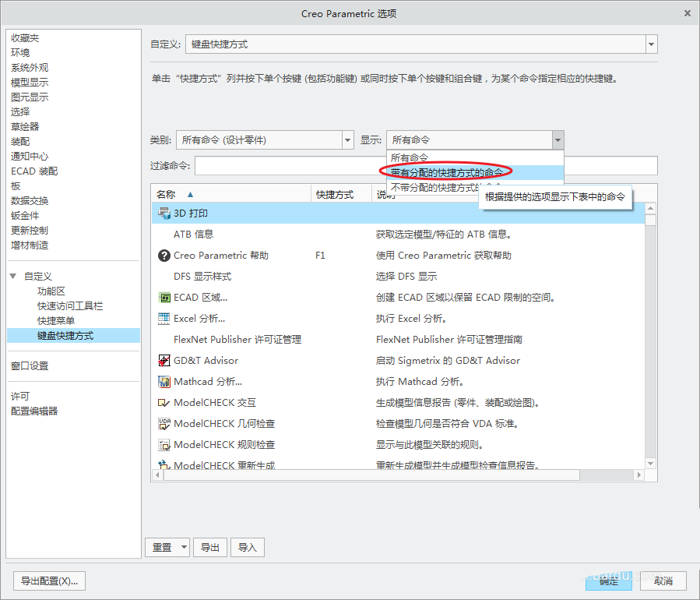This screenshot has width=700, height=600.
Task: Sort commands by the 名称 column arrow
Action: [x=190, y=194]
